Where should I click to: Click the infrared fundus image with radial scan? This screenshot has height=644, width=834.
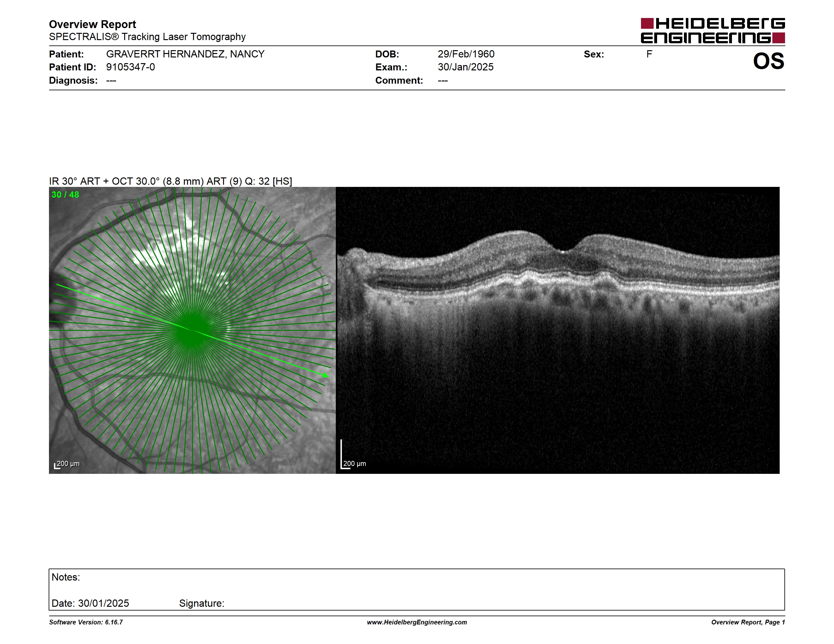[x=192, y=331]
